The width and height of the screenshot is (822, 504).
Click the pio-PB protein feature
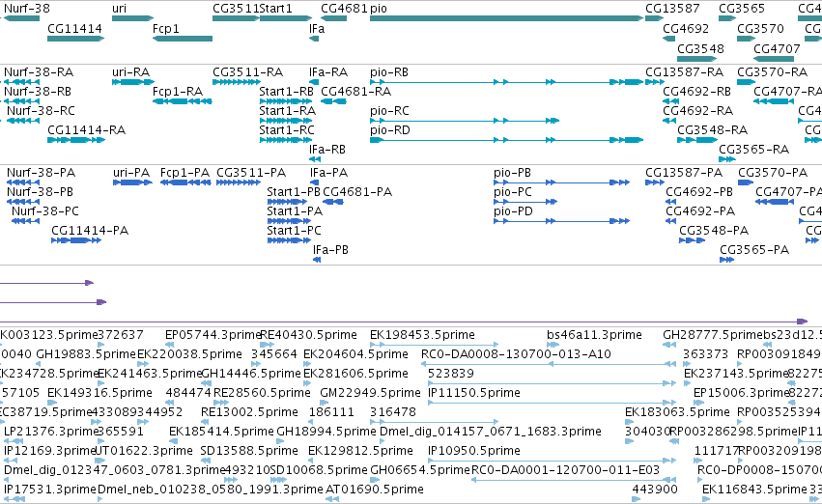[x=561, y=182]
